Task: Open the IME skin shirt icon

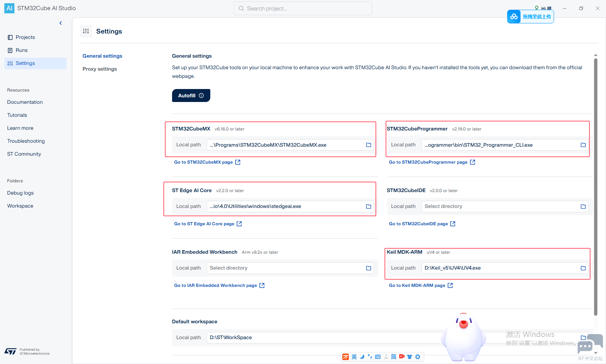Action: 409,357
